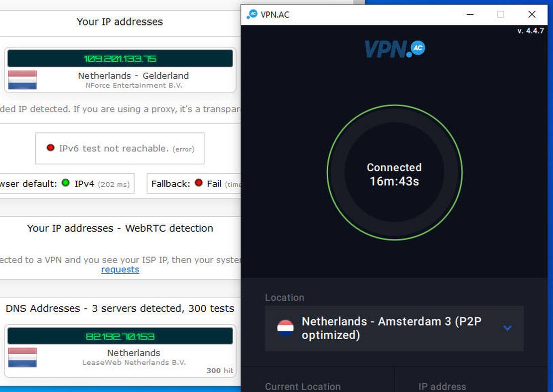The image size is (553, 392).
Task: Click the 300 hit counter label
Action: (x=220, y=370)
